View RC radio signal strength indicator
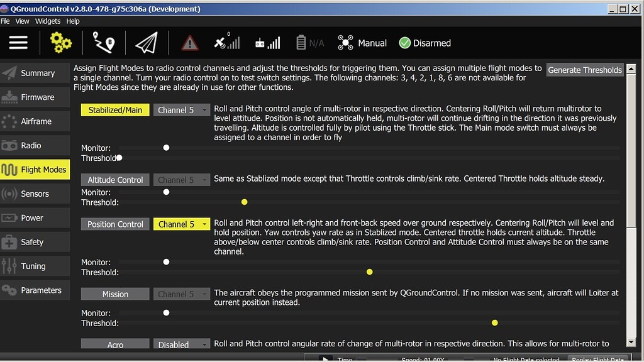644x362 pixels. pos(268,43)
